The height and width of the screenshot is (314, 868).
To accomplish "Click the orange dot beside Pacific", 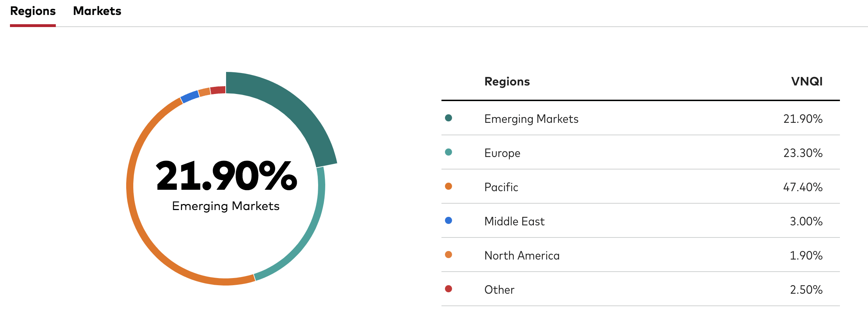I will pos(449,186).
